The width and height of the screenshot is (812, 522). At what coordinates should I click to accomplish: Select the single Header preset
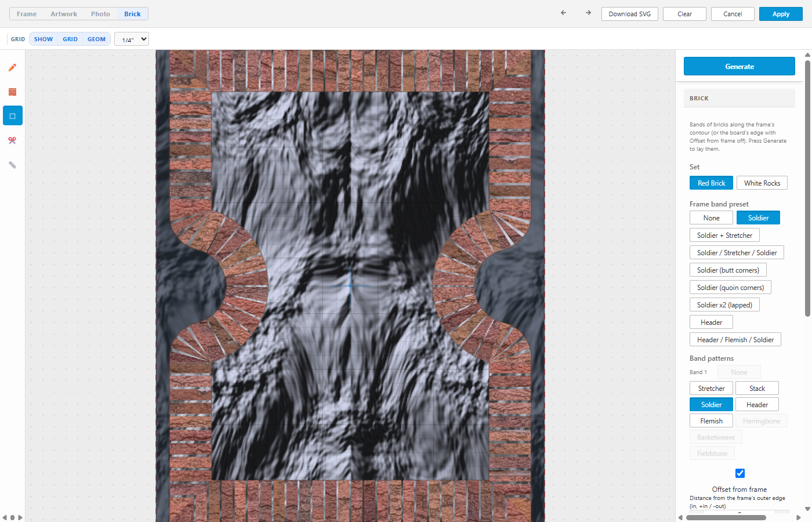pyautogui.click(x=711, y=322)
